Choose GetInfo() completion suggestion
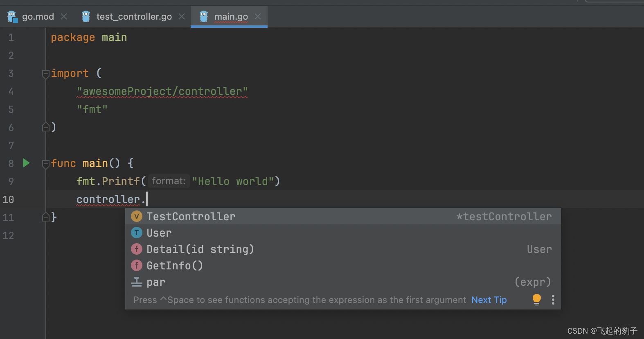The image size is (644, 339). pos(343,265)
